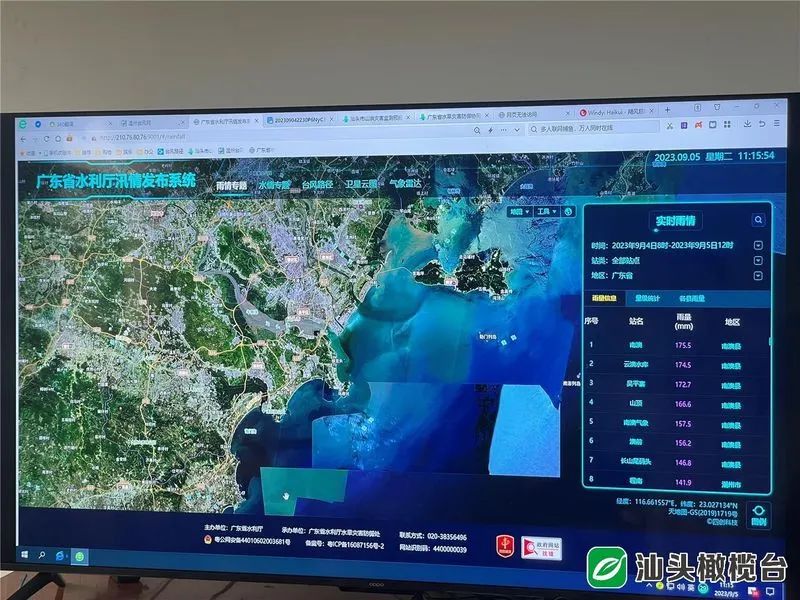Viewport: 800px width, 600px height.
Task: Open the 卫星云图 tab
Action: (361, 184)
